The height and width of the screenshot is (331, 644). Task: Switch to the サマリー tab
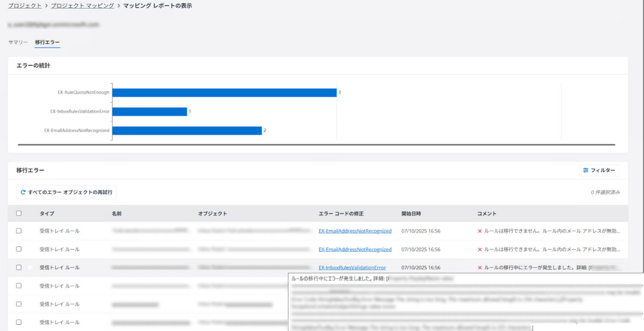click(18, 42)
